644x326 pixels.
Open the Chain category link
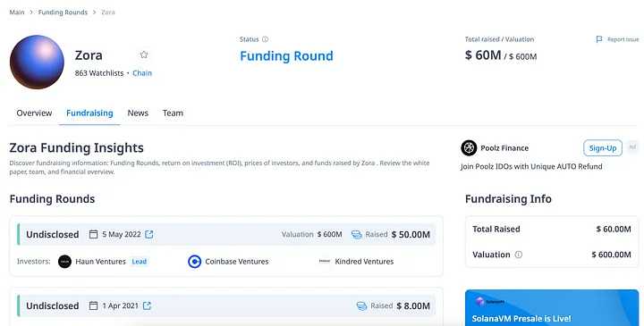(142, 73)
